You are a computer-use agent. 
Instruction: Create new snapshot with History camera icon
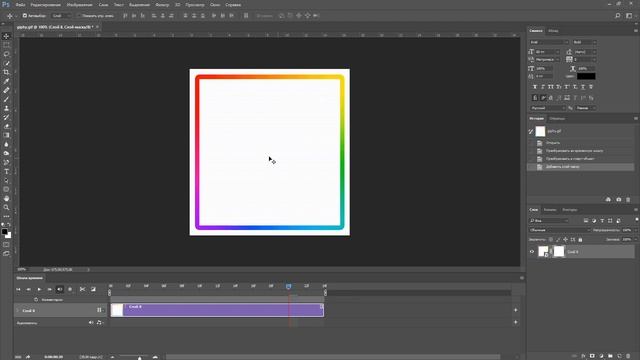(x=618, y=200)
